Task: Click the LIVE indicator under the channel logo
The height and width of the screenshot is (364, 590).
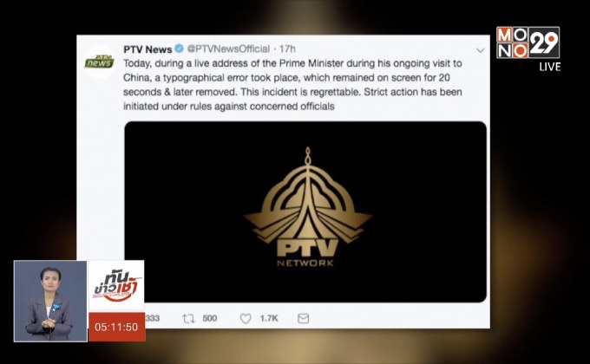Action: pos(550,67)
